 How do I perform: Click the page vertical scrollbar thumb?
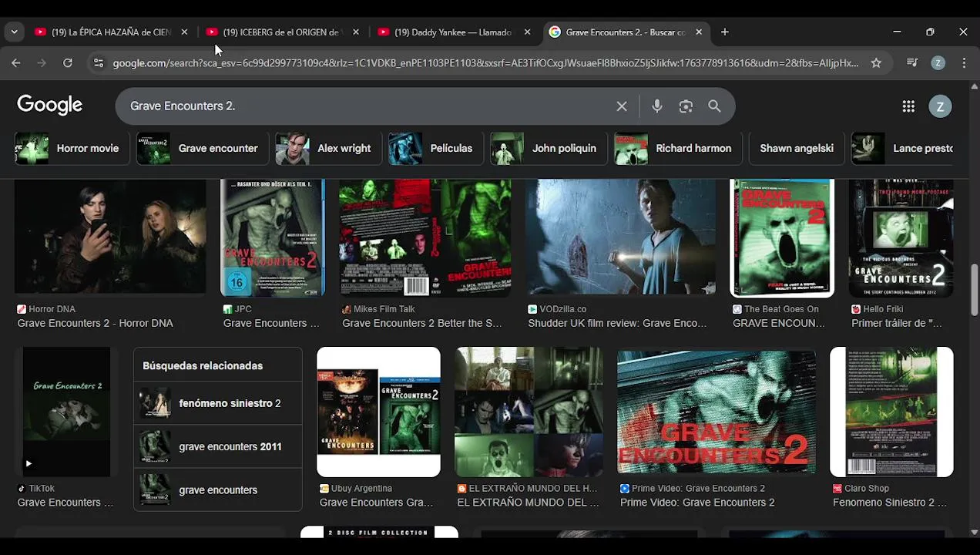pos(975,289)
